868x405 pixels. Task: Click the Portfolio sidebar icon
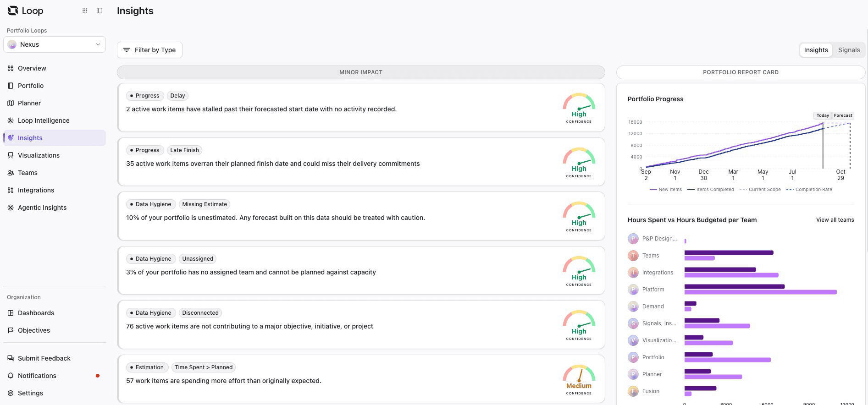(x=11, y=86)
